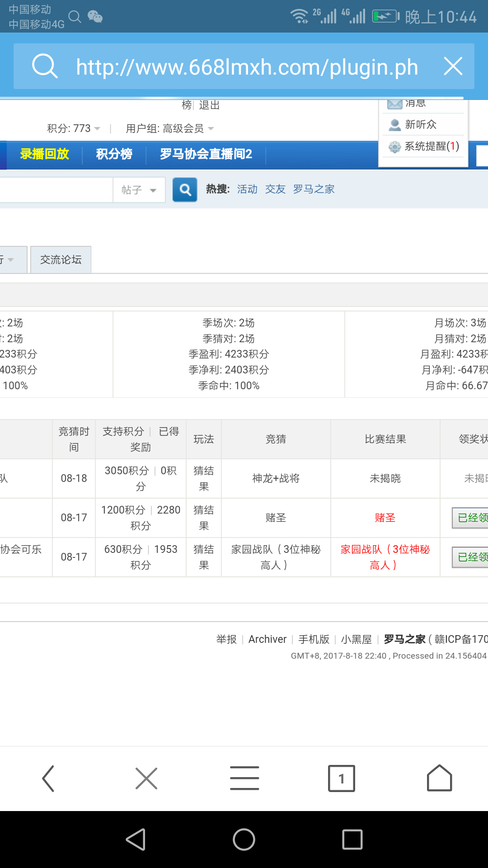This screenshot has height=868, width=488.
Task: Go back using browser back arrow
Action: [48, 778]
